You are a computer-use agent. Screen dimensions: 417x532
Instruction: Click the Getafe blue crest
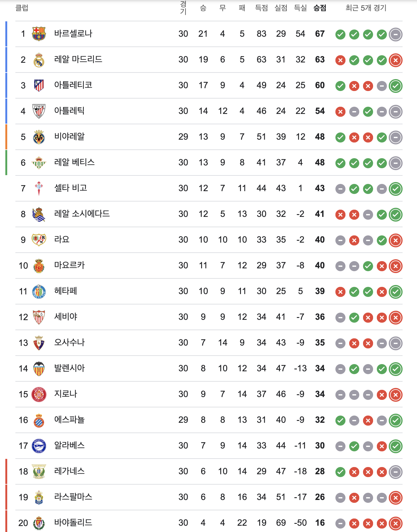[39, 291]
